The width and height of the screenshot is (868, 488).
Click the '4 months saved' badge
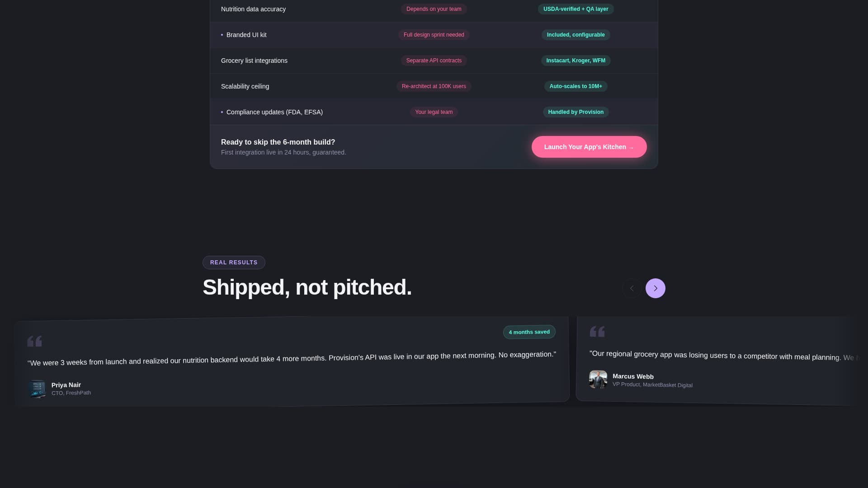coord(529,332)
